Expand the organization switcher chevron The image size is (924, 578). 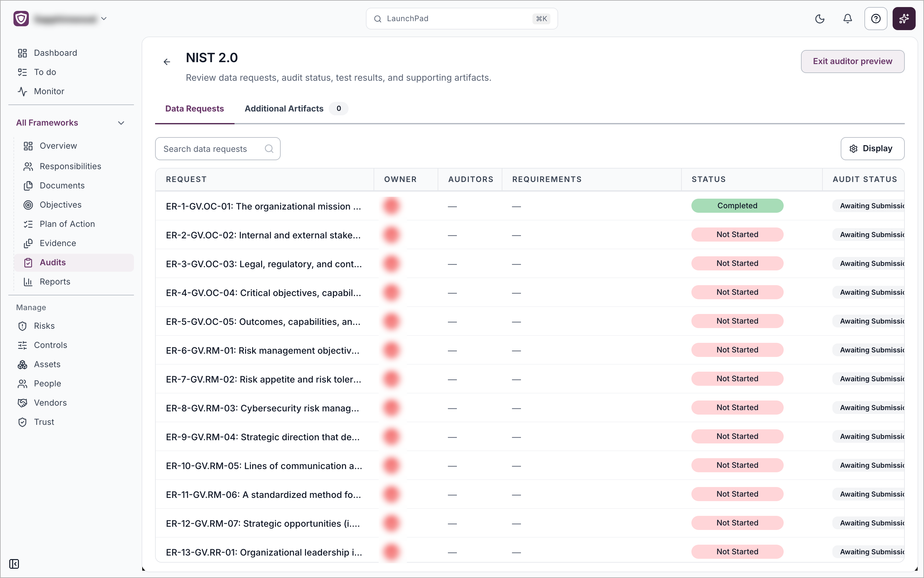point(103,18)
